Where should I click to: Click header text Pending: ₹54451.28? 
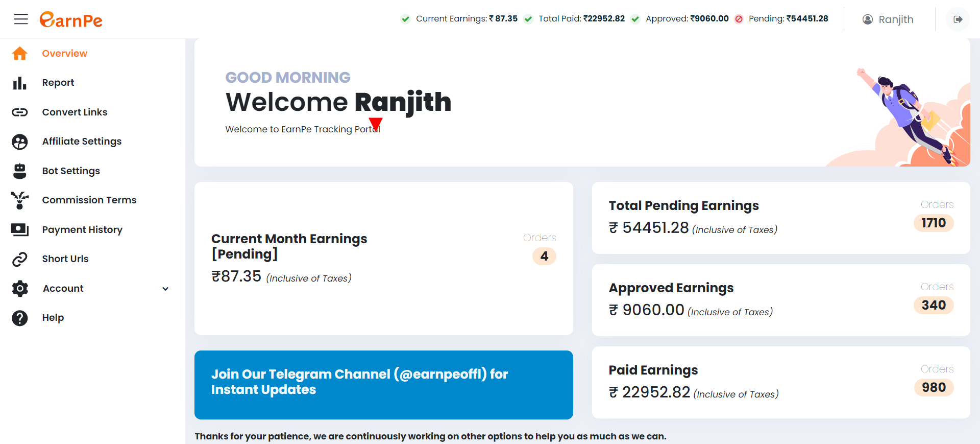[x=788, y=19]
